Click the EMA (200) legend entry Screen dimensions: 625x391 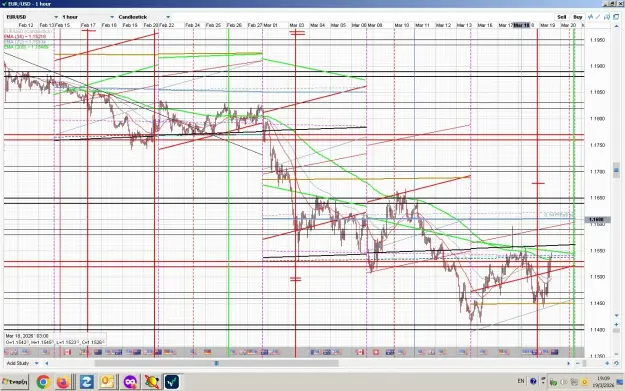26,47
